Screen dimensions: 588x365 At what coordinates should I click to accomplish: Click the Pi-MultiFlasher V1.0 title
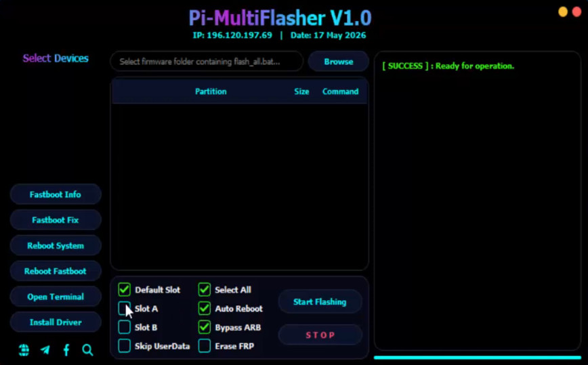point(280,18)
